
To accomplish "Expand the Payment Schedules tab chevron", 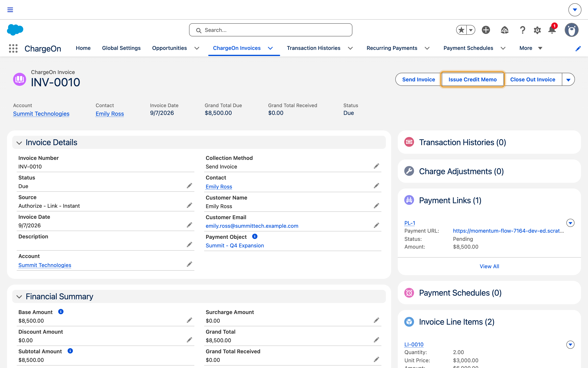I will (503, 48).
